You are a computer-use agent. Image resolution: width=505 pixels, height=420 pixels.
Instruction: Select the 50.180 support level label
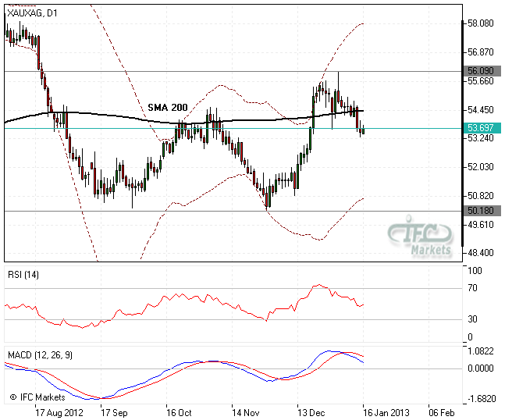(478, 211)
